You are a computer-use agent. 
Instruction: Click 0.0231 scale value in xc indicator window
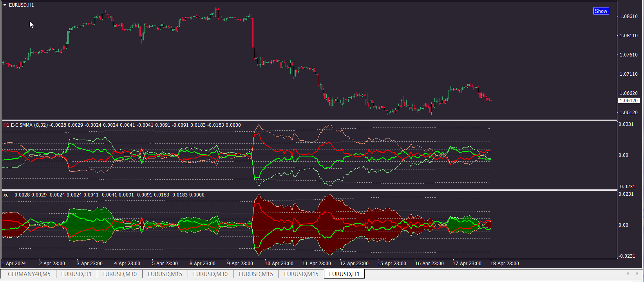(x=626, y=194)
